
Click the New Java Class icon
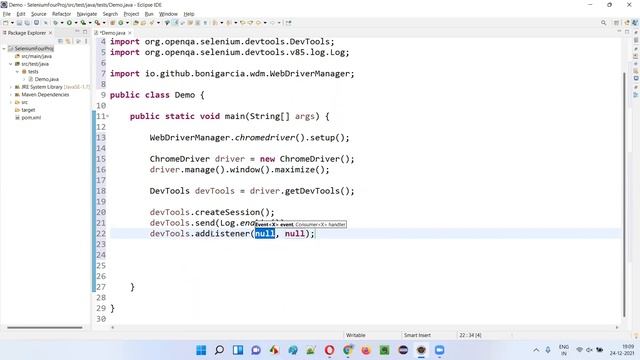pyautogui.click(x=121, y=23)
